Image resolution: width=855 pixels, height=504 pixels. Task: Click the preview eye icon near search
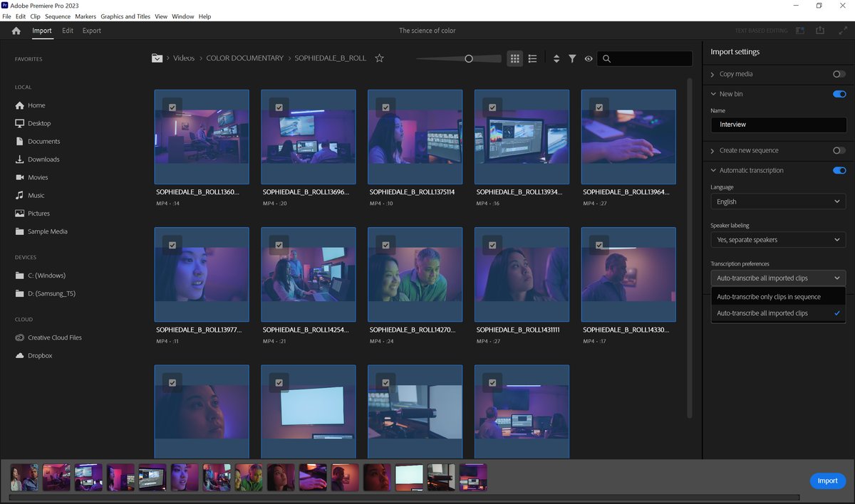(589, 58)
